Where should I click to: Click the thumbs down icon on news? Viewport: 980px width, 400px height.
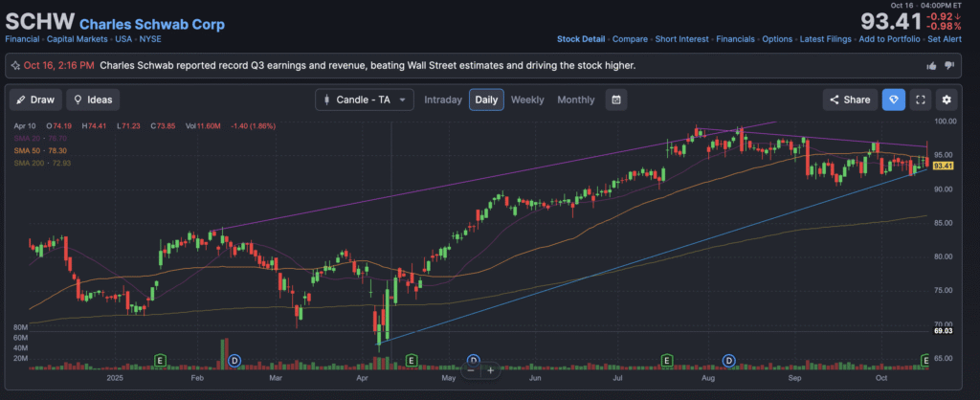949,66
